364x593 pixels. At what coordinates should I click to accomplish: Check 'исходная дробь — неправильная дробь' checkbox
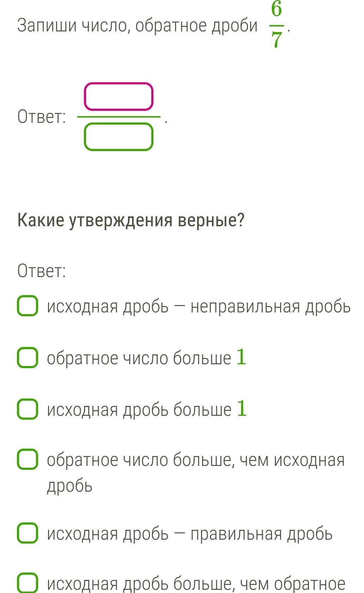(x=28, y=306)
